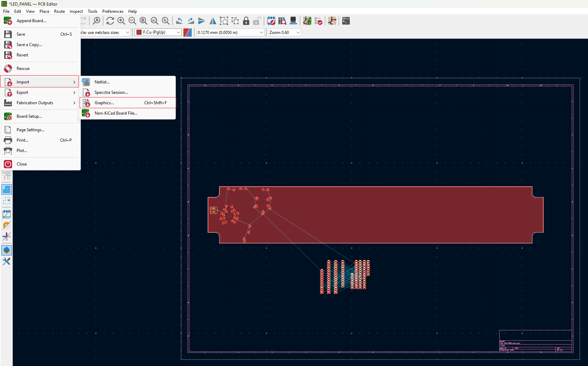
Task: Click the Close power icon in File menu
Action: point(8,164)
